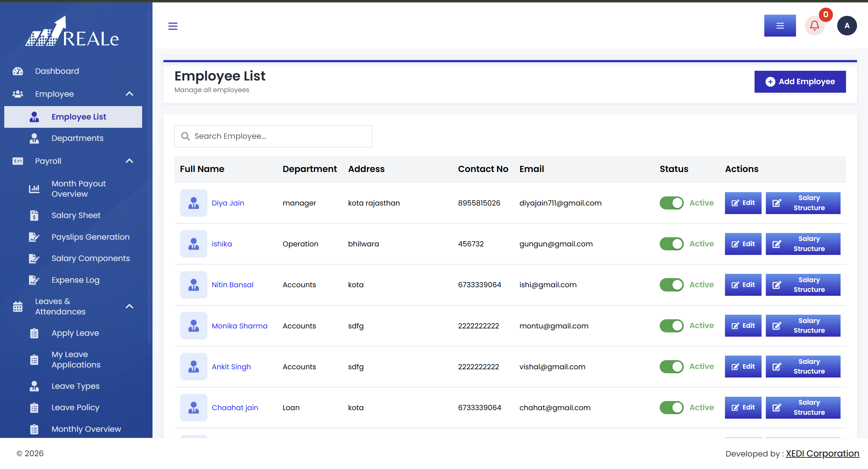Open notifications bell icon
Viewport: 868px width, 469px height.
pos(814,26)
